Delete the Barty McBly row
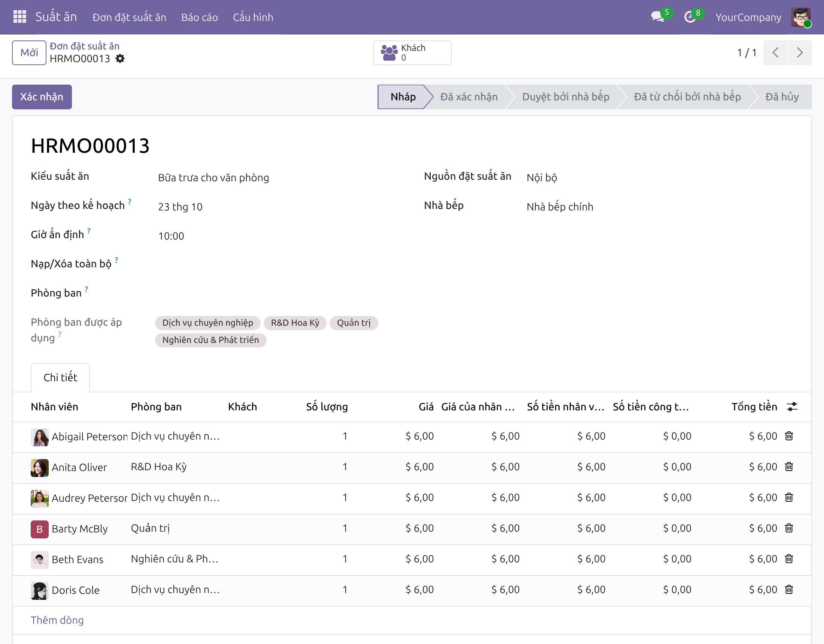 tap(789, 528)
